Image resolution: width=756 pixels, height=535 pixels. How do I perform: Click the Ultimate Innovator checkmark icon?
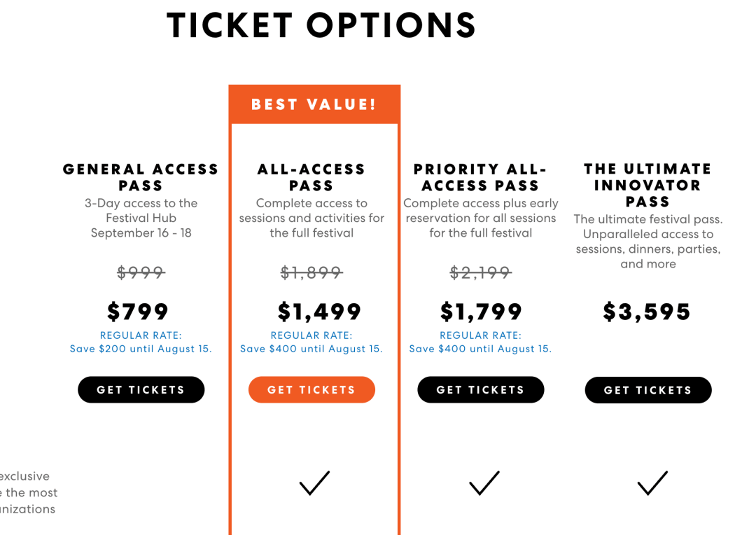click(x=652, y=483)
